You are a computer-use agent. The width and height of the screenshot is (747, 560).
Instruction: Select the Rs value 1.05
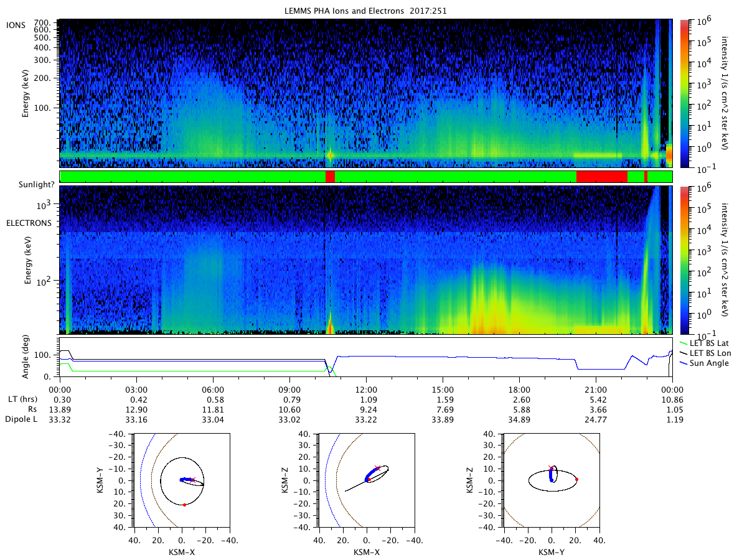(672, 409)
